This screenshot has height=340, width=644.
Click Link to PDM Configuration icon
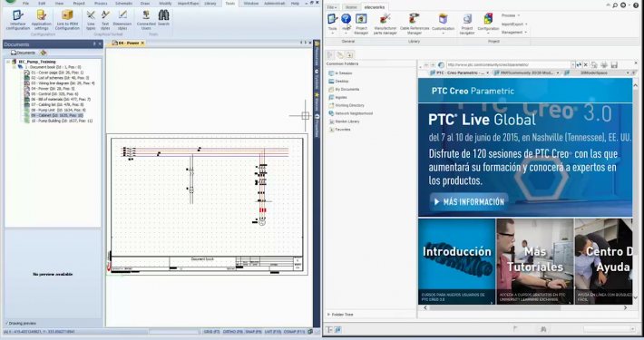tap(67, 20)
